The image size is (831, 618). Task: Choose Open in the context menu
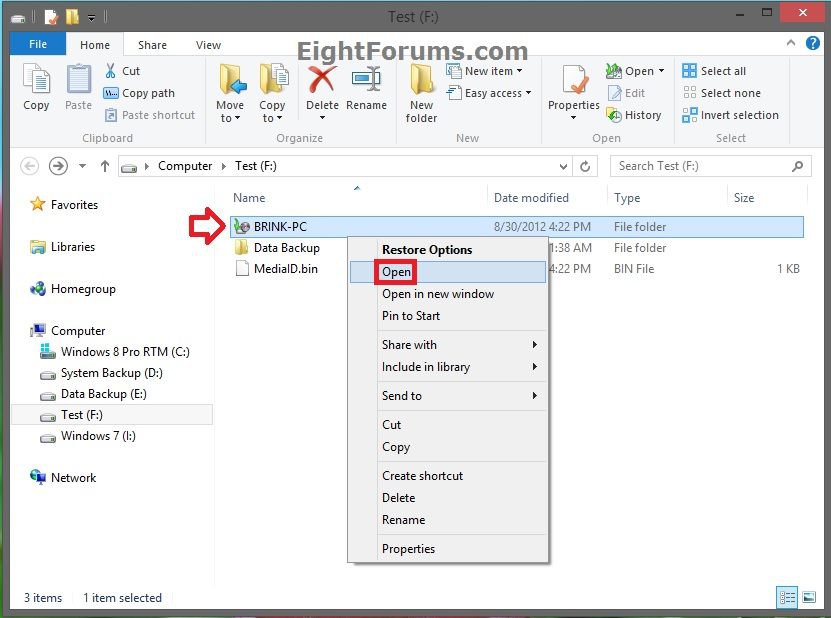click(x=448, y=272)
